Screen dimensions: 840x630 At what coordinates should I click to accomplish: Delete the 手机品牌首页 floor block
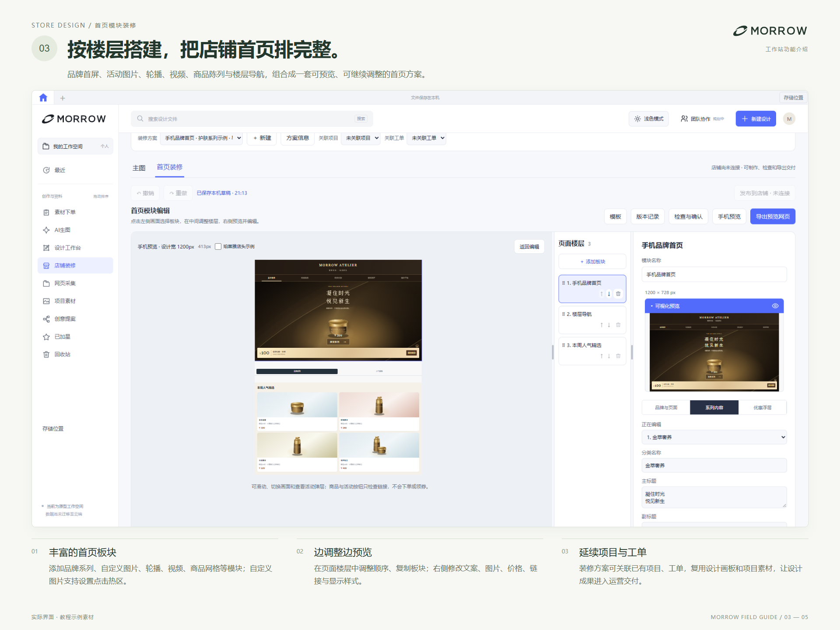coord(618,294)
